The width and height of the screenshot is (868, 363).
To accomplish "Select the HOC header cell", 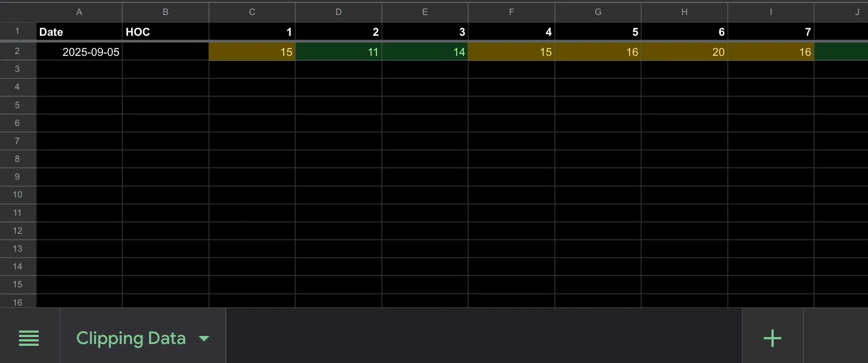I will (x=165, y=32).
